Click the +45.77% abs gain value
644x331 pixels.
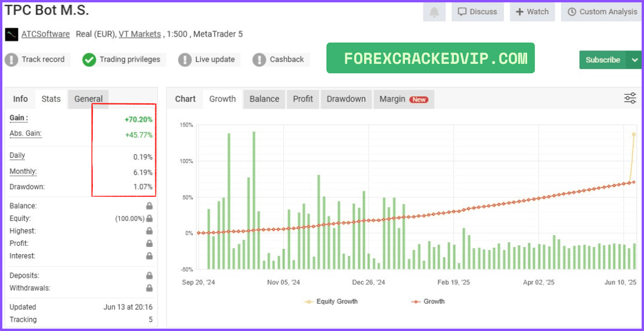click(x=138, y=135)
